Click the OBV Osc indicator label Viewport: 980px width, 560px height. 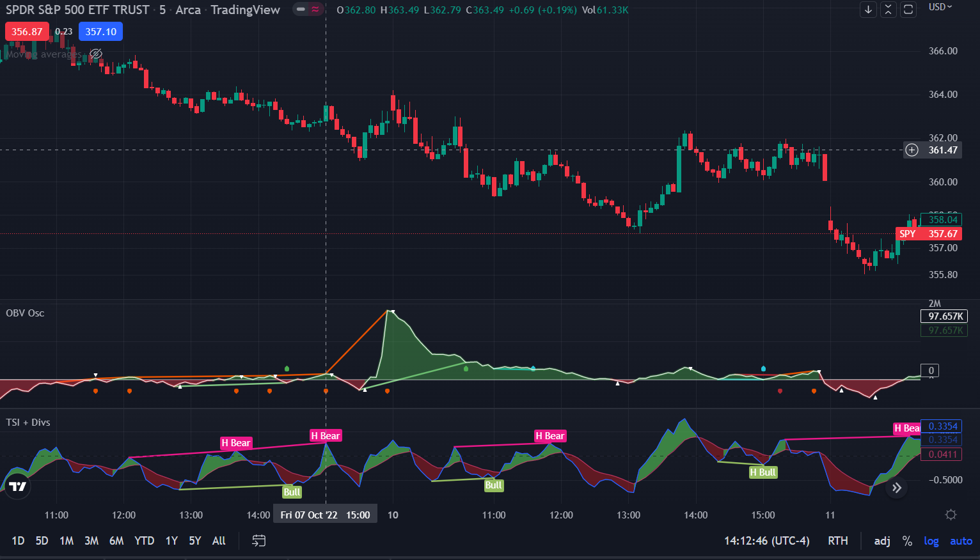tap(25, 313)
